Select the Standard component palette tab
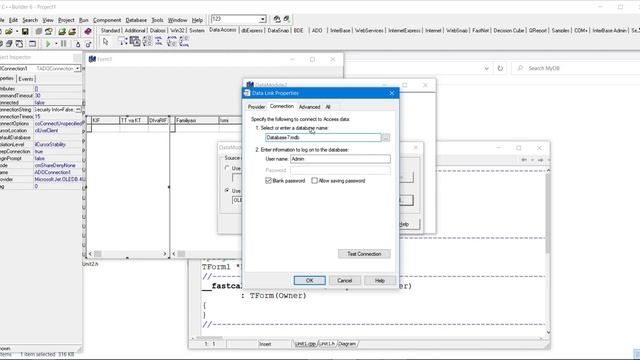Viewport: 640px width, 360px height. [x=110, y=30]
